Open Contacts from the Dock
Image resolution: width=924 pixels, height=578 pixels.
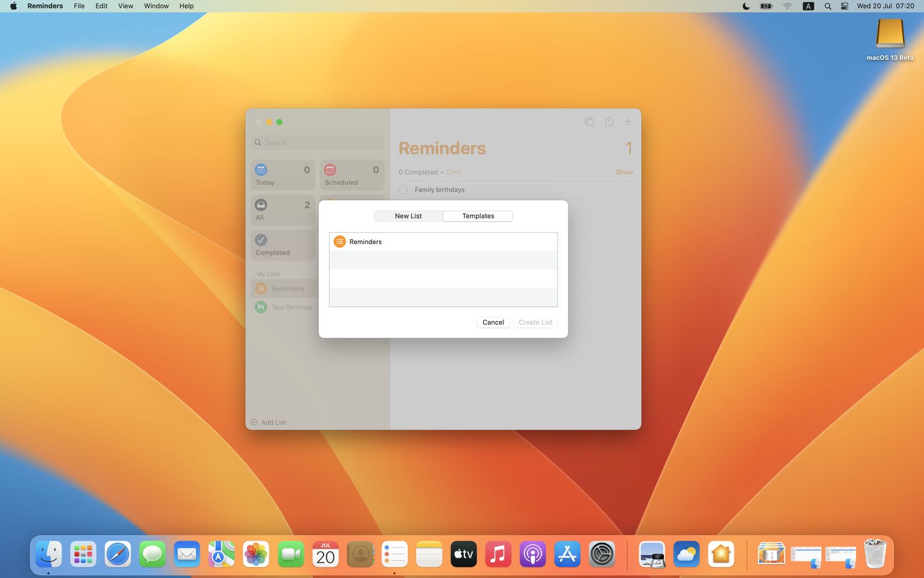360,555
